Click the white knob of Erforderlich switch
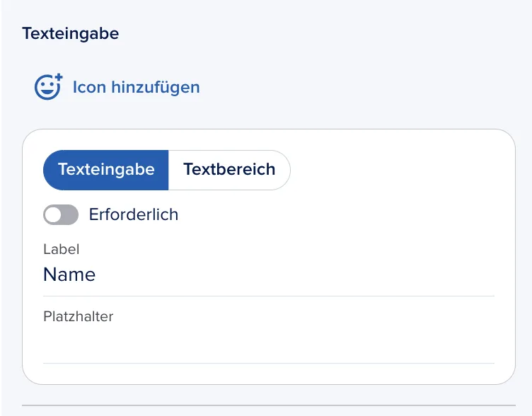Image resolution: width=532 pixels, height=416 pixels. [x=53, y=214]
